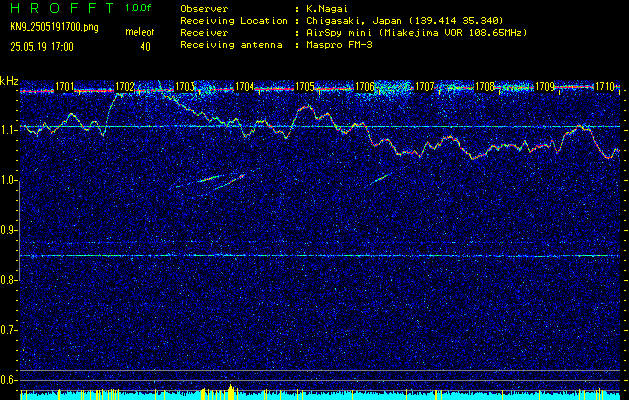Click the Observer label
This screenshot has height=400, width=629.
tap(204, 9)
